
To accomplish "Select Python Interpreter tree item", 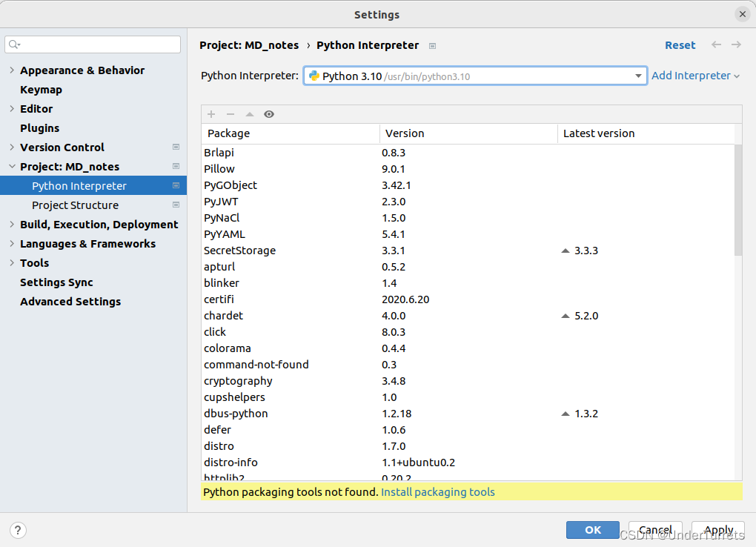I will coord(93,186).
